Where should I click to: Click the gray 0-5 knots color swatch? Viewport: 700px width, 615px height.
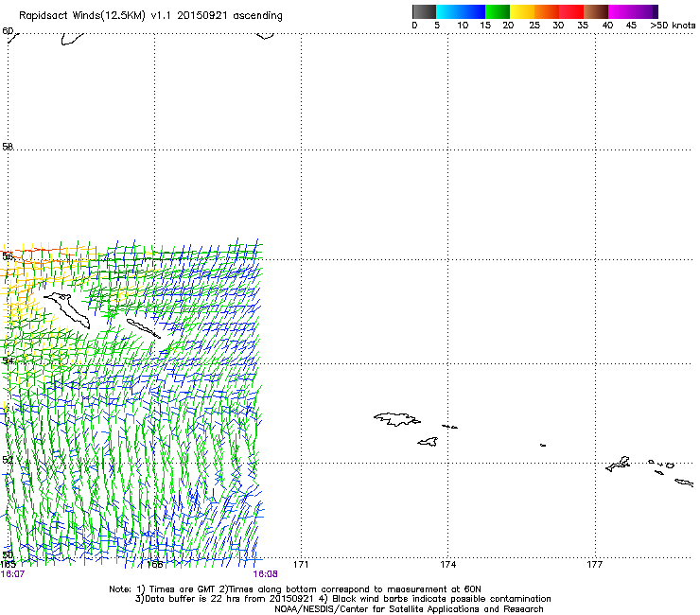pyautogui.click(x=424, y=11)
